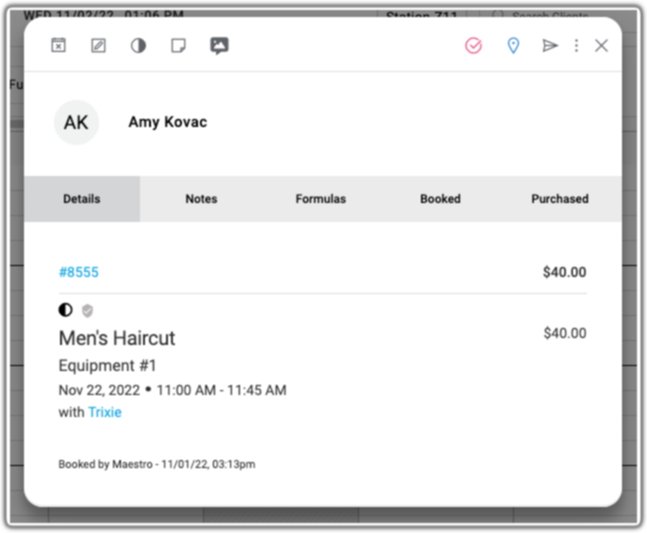Go to the Booked tab

[x=440, y=199]
